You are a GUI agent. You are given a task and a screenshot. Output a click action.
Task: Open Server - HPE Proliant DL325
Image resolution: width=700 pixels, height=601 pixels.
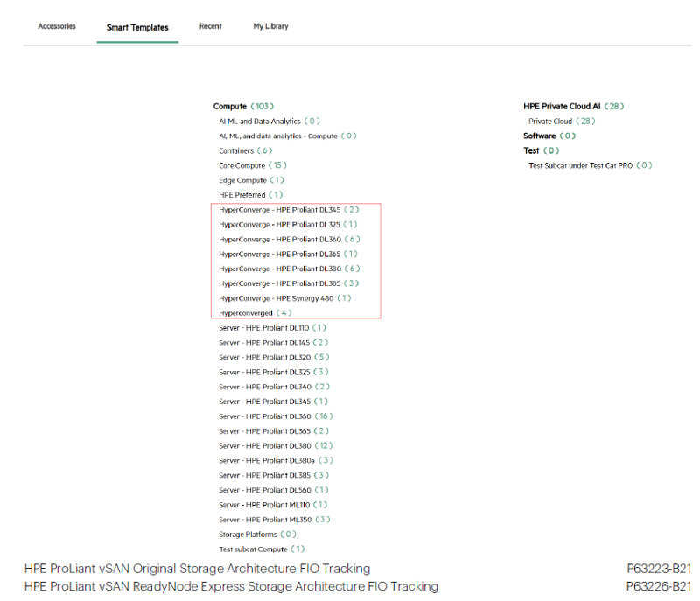click(x=274, y=371)
